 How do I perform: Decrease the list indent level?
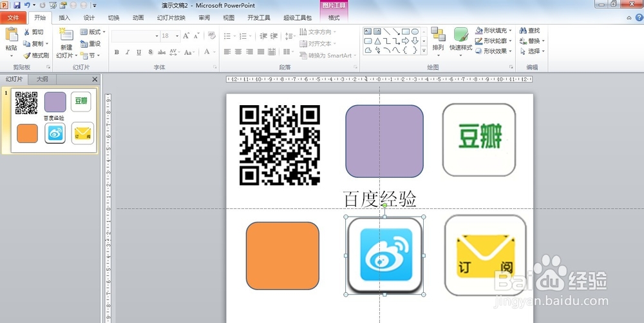[x=263, y=36]
